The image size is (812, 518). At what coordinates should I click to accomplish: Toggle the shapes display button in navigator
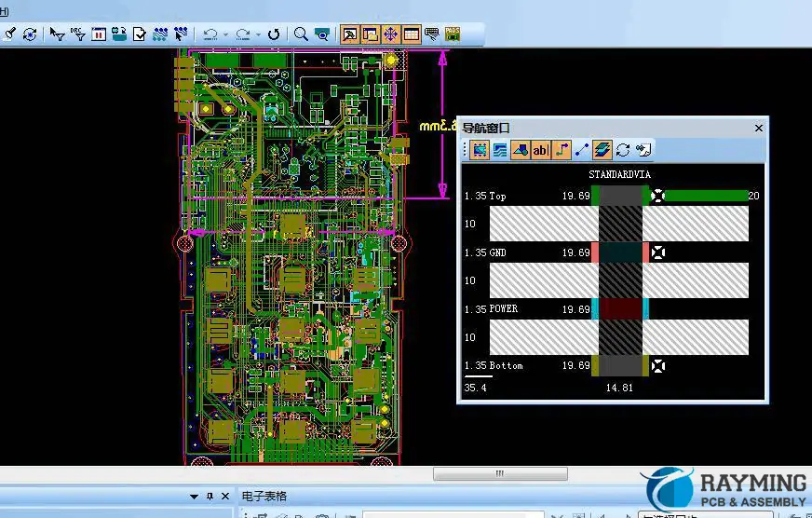coord(521,150)
